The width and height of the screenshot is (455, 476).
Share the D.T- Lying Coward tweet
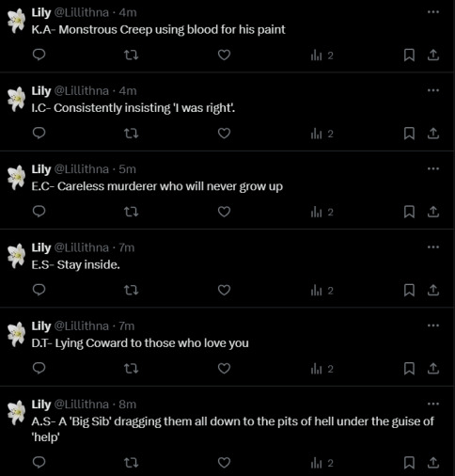pos(433,369)
